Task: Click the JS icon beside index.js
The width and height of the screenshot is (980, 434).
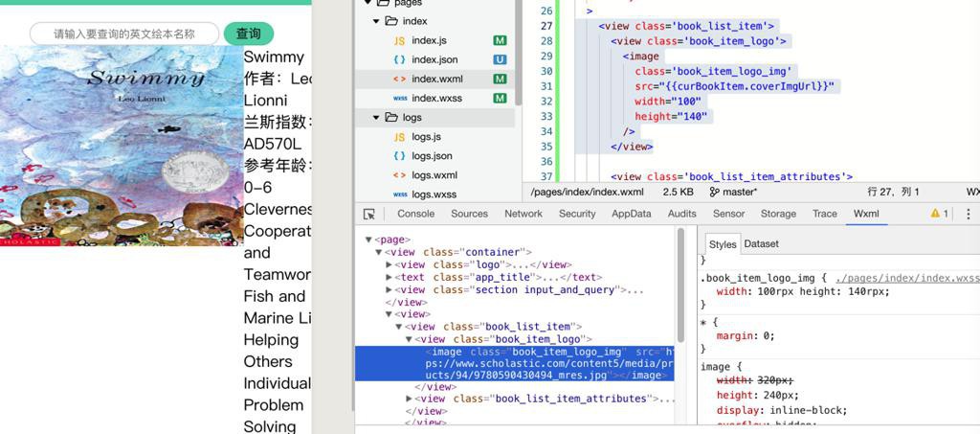Action: click(x=399, y=40)
